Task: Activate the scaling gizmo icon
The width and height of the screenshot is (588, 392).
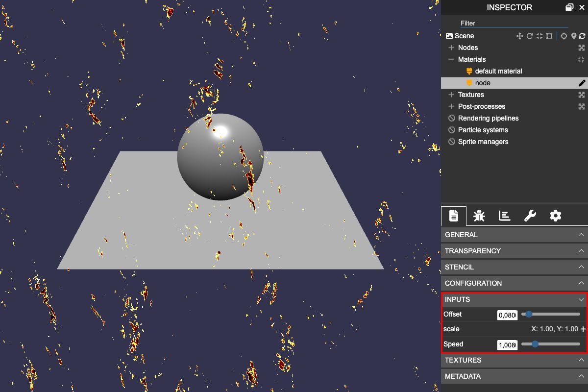Action: point(539,36)
